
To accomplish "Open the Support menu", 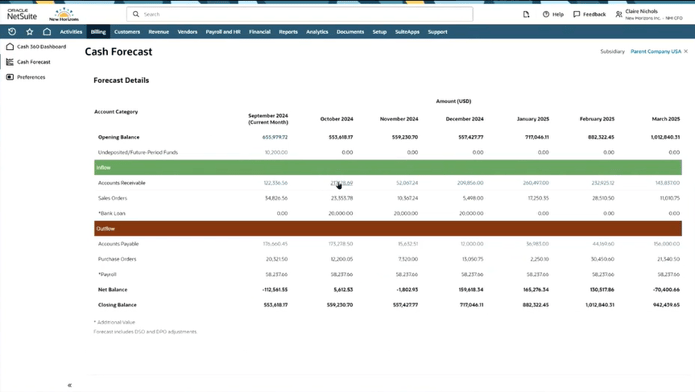I will coord(437,32).
